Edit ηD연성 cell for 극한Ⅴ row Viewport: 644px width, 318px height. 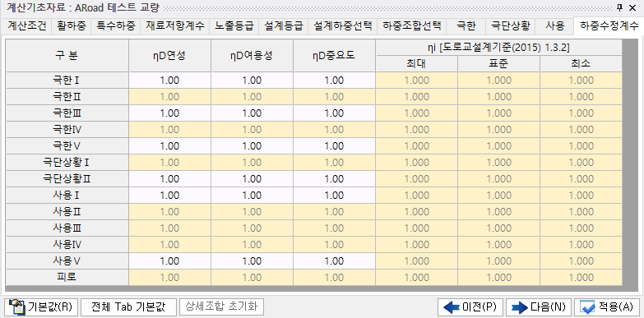coord(169,146)
